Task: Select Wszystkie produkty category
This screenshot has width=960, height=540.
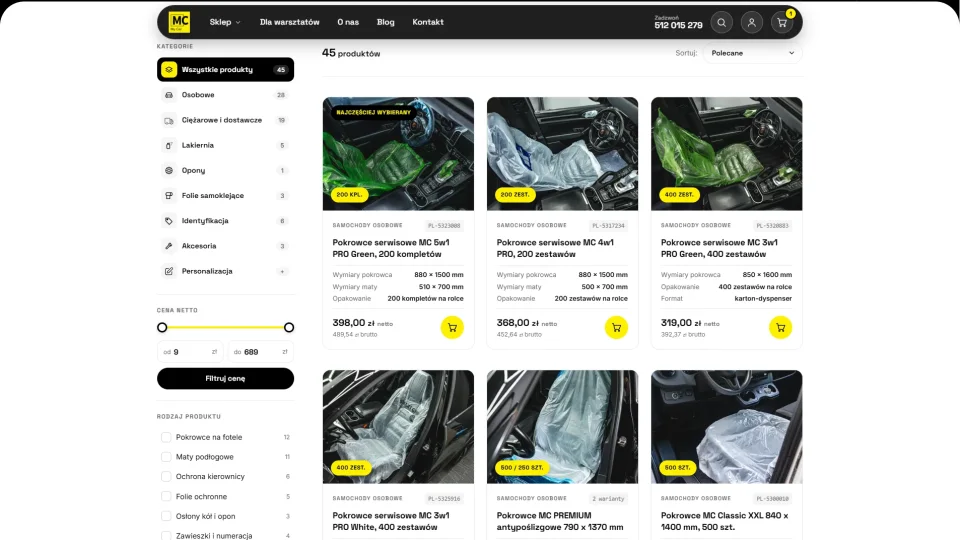Action: tap(225, 70)
